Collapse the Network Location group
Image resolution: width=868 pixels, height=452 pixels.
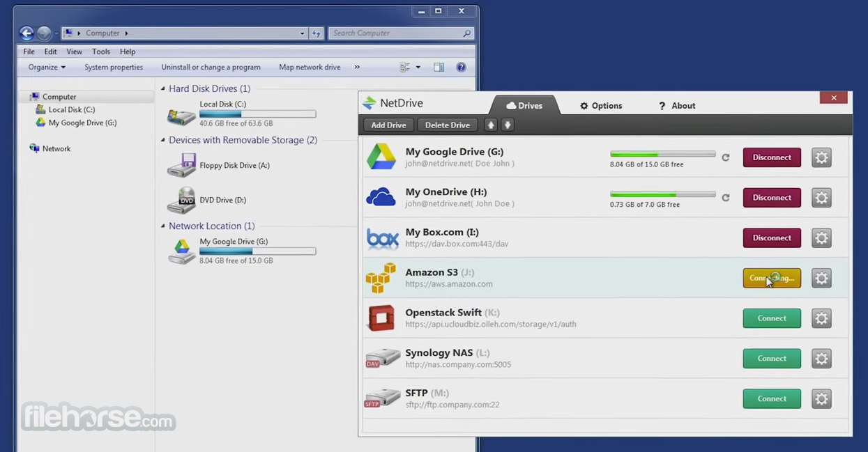pyautogui.click(x=163, y=226)
